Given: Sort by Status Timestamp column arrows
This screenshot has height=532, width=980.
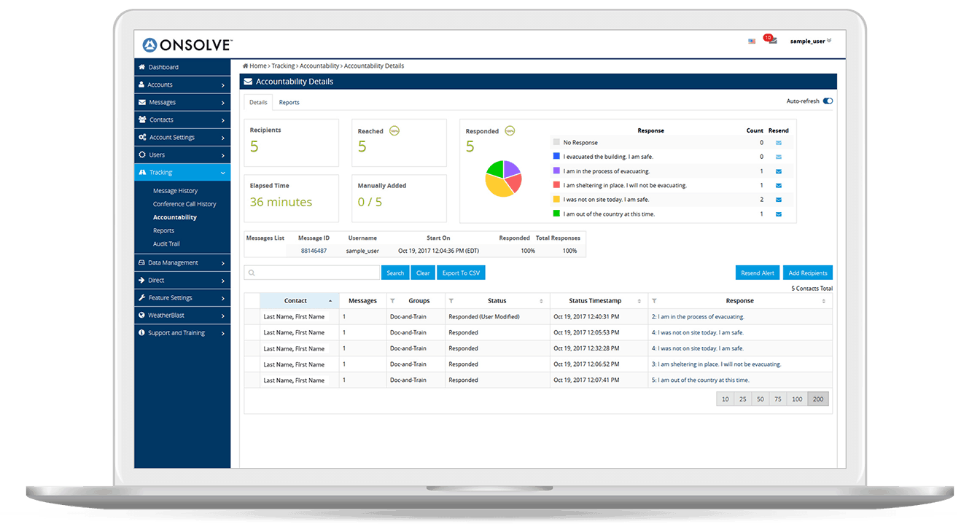Looking at the screenshot, I should click(x=639, y=301).
